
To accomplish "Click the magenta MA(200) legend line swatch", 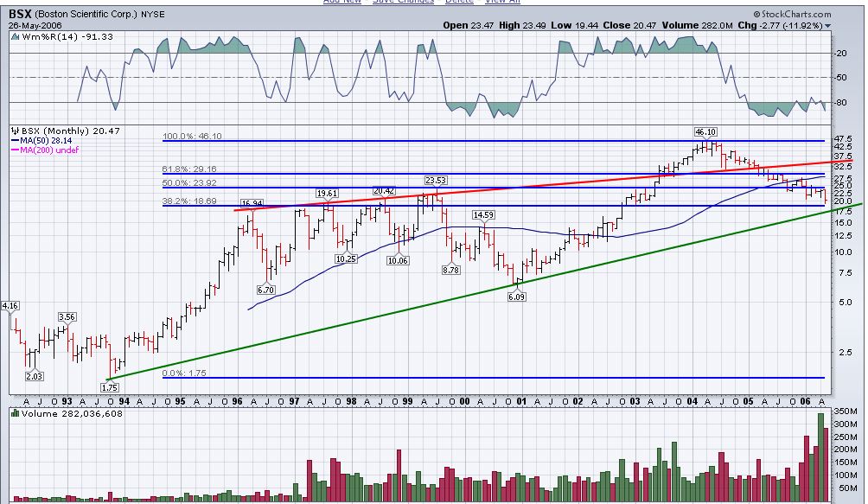I will [16, 150].
